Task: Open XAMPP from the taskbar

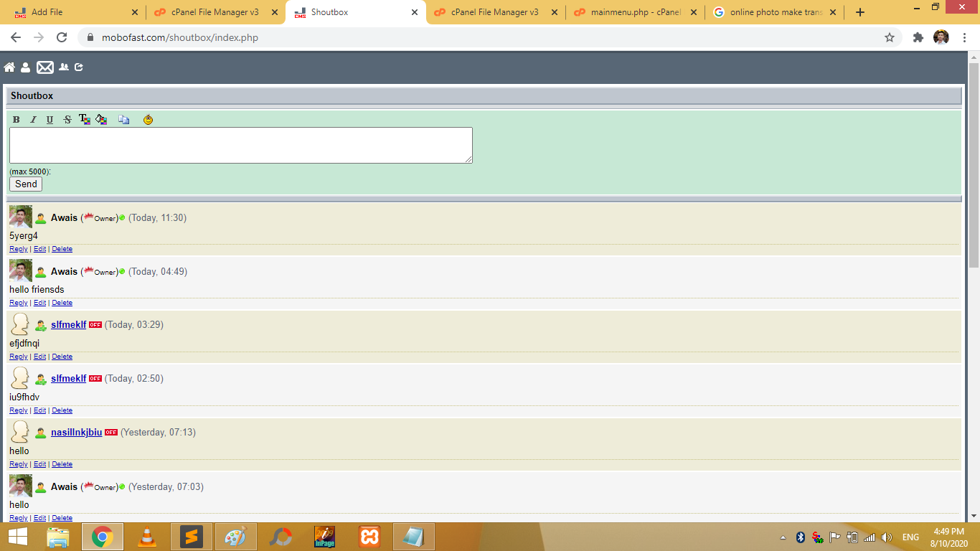Action: coord(369,537)
